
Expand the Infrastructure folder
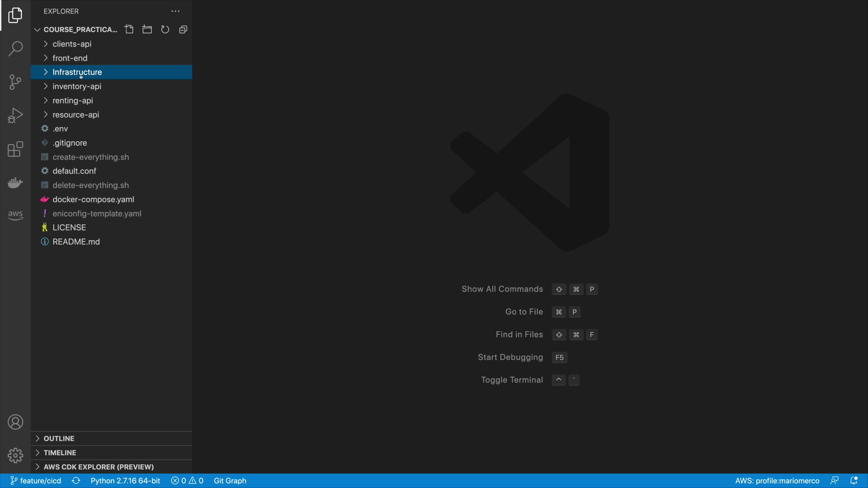click(77, 72)
